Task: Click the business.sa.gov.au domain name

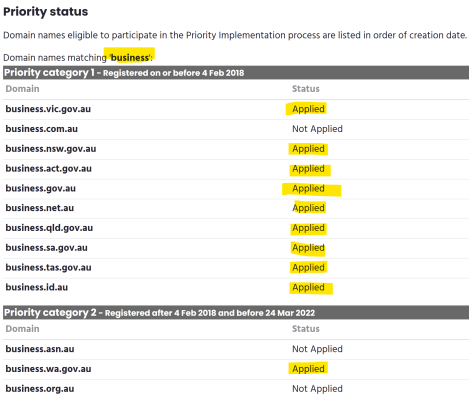Action: [x=46, y=248]
